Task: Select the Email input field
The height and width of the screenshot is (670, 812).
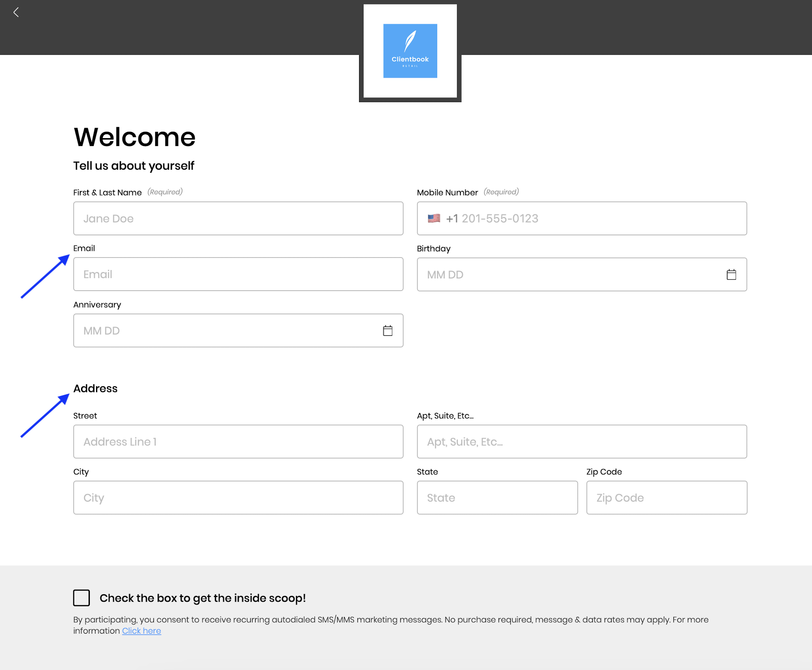Action: pos(238,274)
